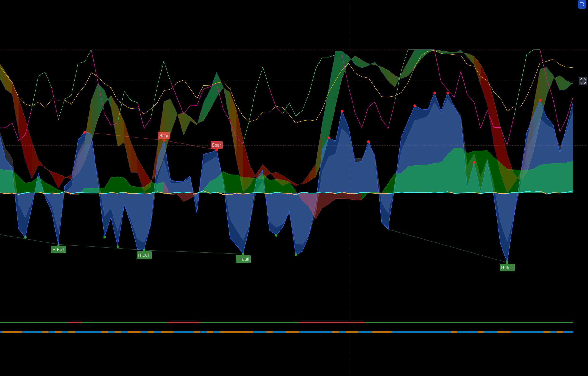
Task: Click the first red segment on green bar
Action: click(75, 322)
